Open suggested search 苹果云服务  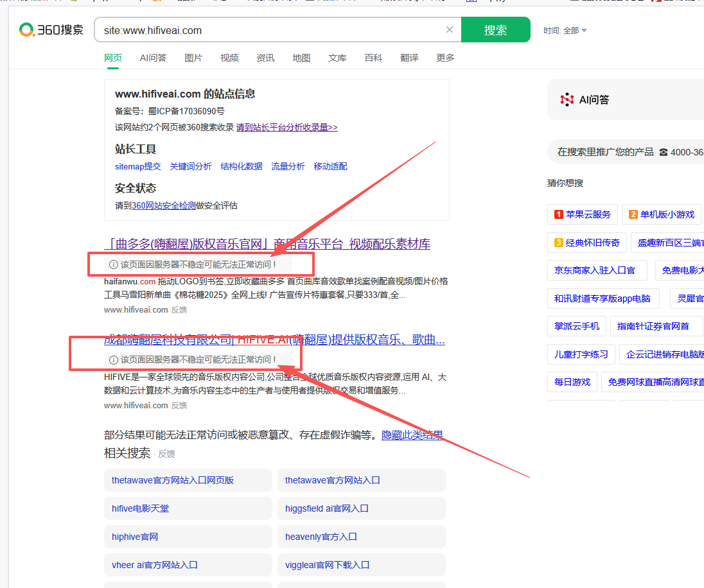coord(583,214)
